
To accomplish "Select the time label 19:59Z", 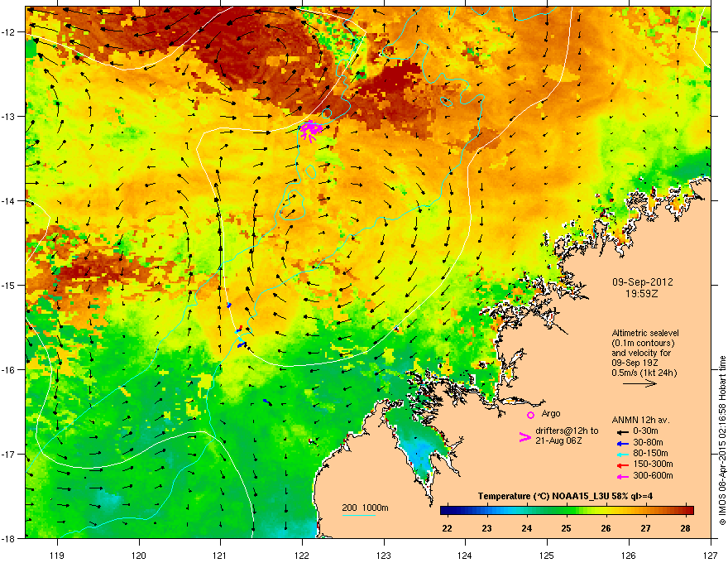I will click(642, 294).
